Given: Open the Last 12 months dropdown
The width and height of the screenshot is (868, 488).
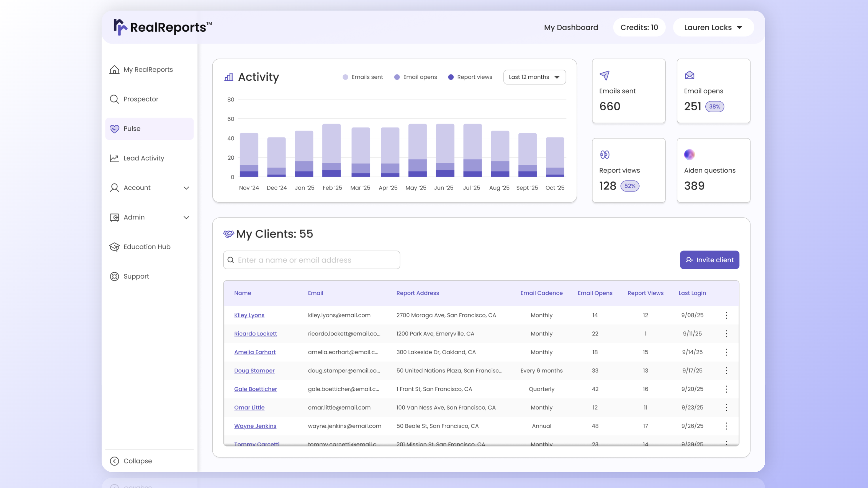Looking at the screenshot, I should pyautogui.click(x=534, y=77).
